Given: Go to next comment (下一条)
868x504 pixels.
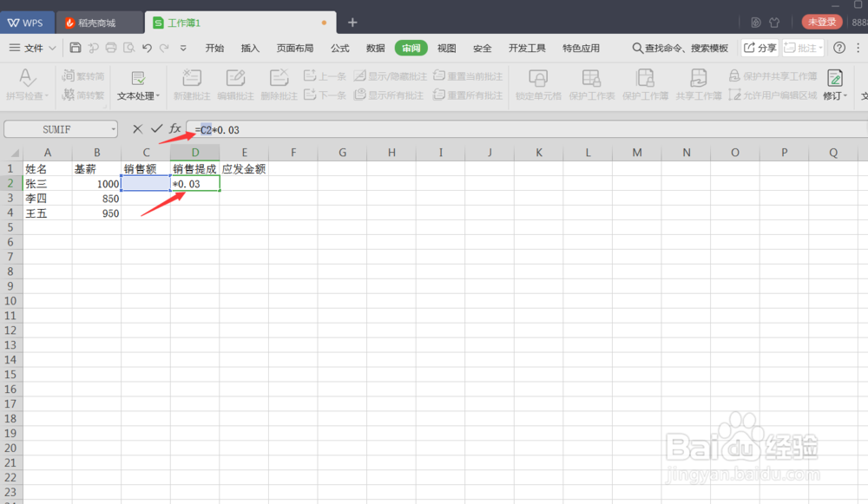Looking at the screenshot, I should (x=325, y=95).
